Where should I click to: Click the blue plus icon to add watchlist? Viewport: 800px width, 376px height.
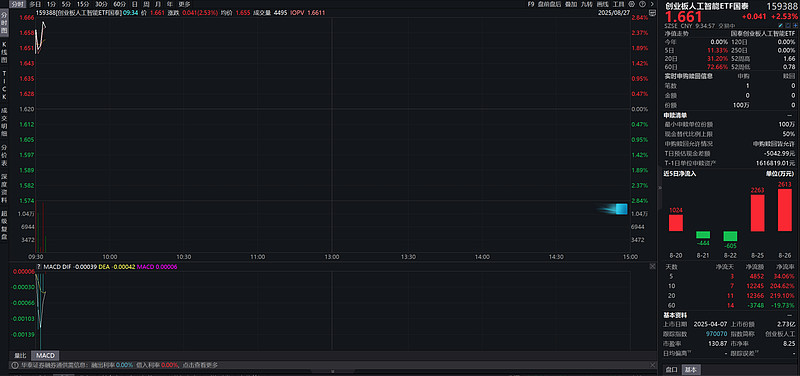pos(795,25)
